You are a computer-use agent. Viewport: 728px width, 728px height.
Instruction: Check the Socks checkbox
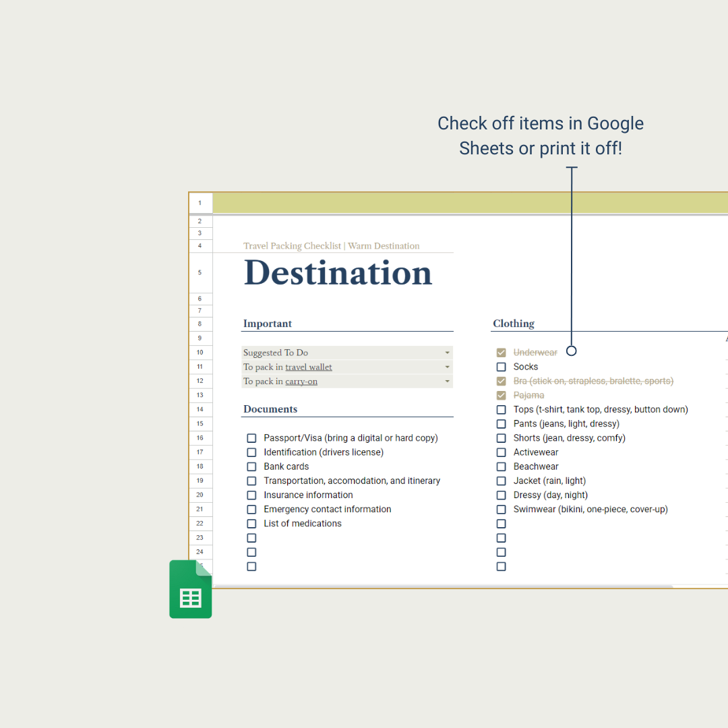pyautogui.click(x=501, y=367)
